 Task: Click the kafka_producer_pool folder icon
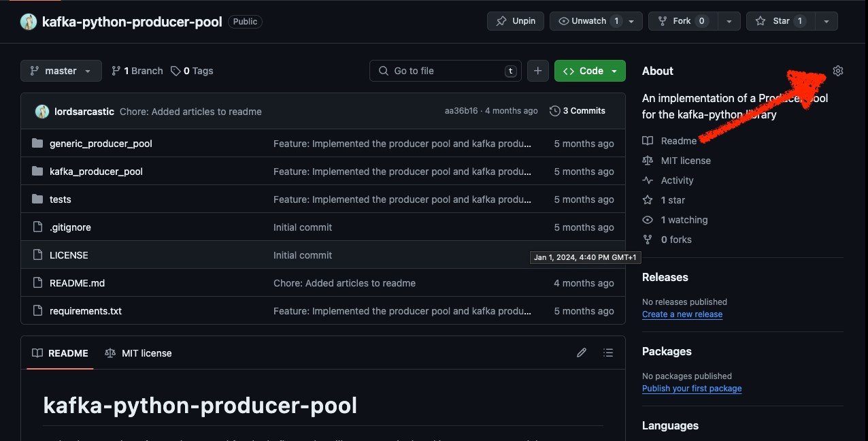pyautogui.click(x=37, y=171)
